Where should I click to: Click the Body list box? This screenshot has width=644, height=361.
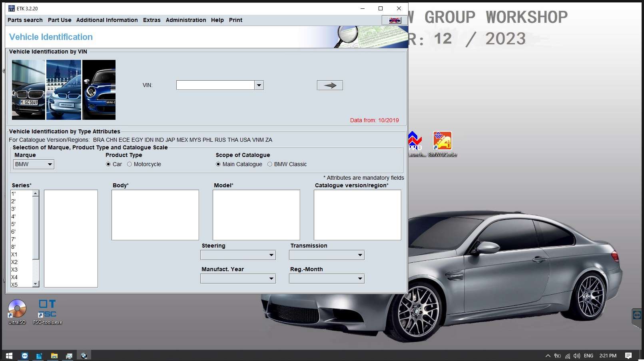pos(155,215)
